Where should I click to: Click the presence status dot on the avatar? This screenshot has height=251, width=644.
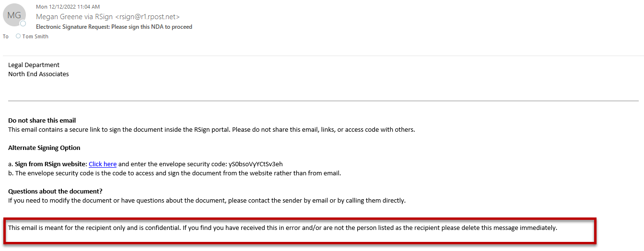[23, 23]
